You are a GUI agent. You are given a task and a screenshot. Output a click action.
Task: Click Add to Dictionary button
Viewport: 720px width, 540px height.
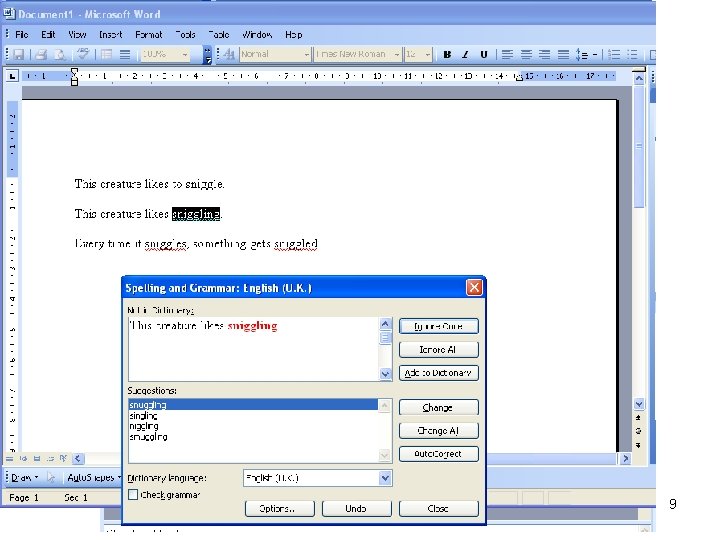click(439, 373)
